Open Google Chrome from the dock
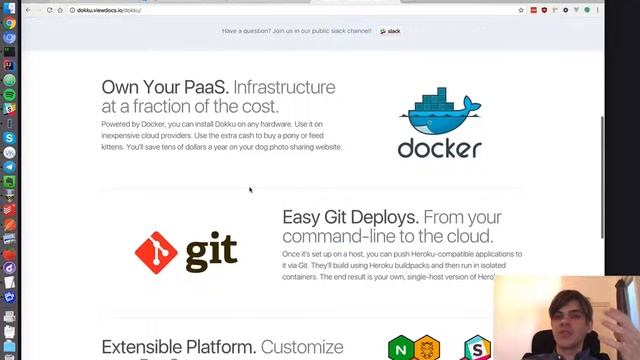The height and width of the screenshot is (360, 640). click(x=9, y=23)
